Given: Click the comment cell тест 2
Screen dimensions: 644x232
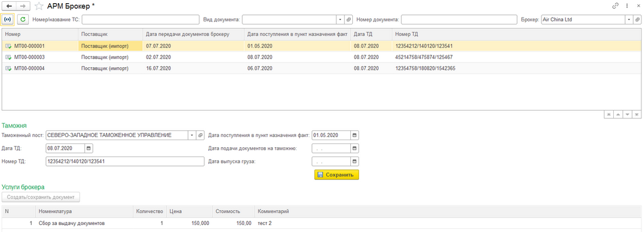Looking at the screenshot, I should (x=448, y=223).
